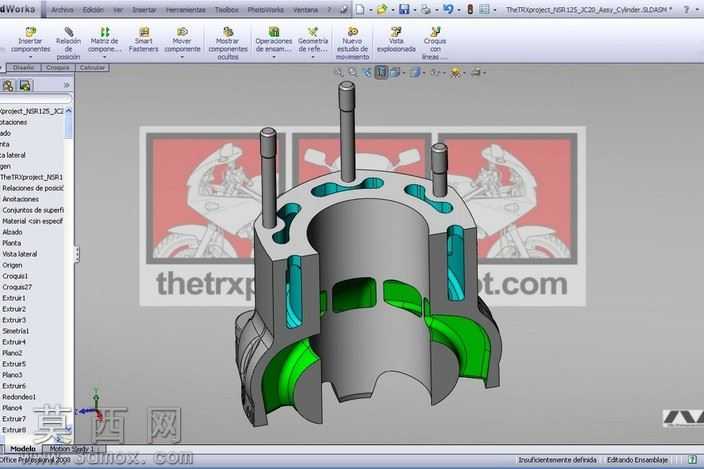Open the Archivo menu
Viewport: 704px width, 469px height.
coord(62,9)
